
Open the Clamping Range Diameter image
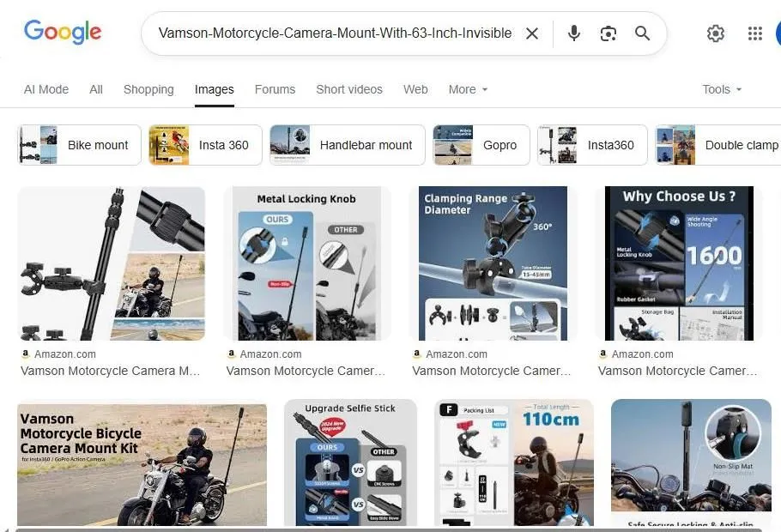(x=493, y=263)
